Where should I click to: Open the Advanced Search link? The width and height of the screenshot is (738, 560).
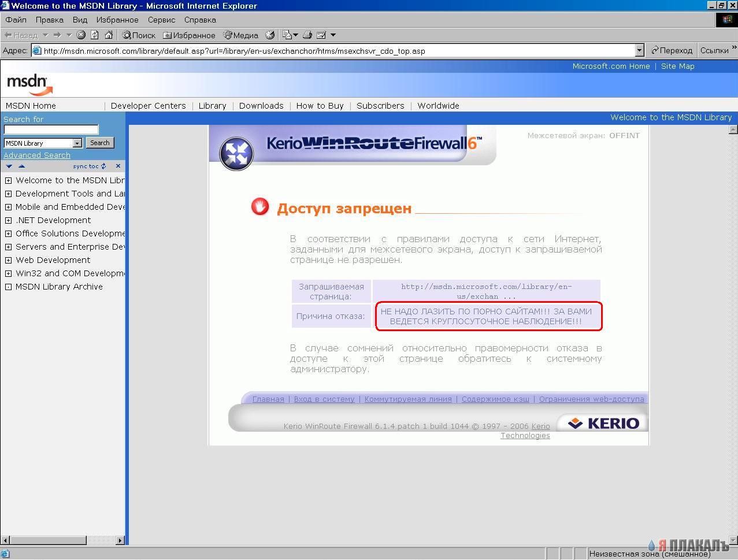37,155
